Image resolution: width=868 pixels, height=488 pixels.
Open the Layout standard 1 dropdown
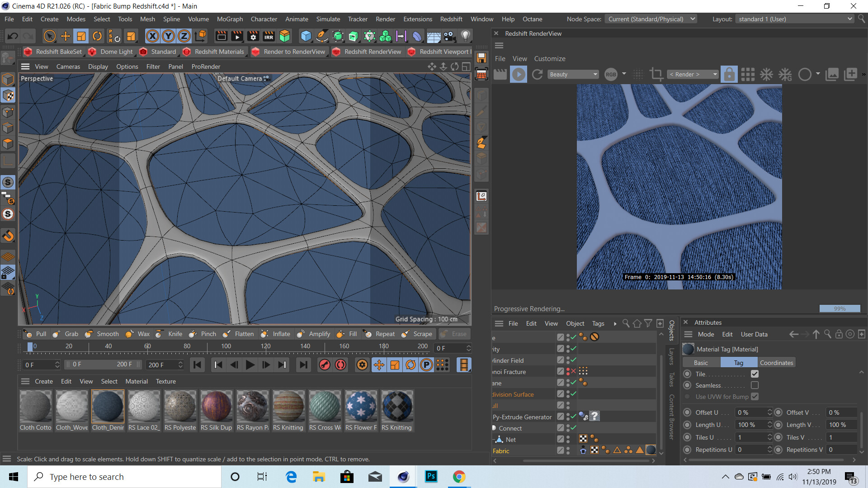click(794, 19)
